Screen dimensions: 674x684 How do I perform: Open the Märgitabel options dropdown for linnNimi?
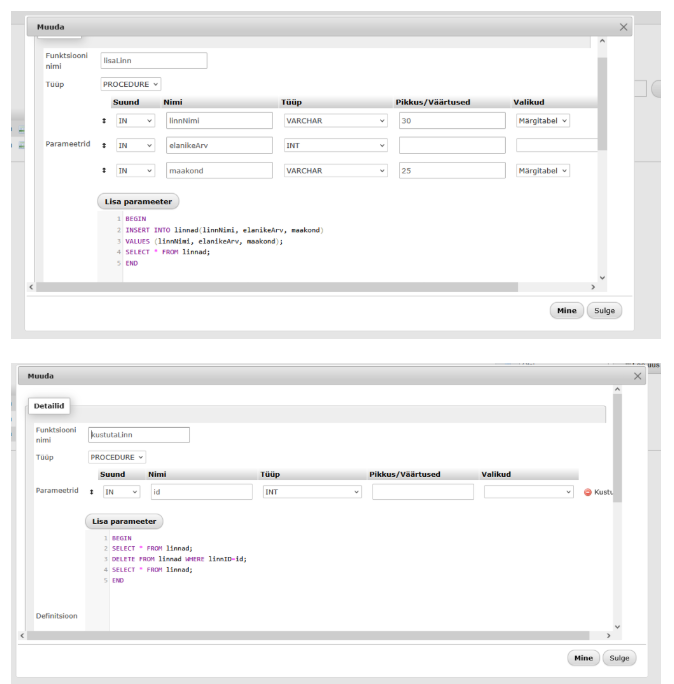[542, 120]
